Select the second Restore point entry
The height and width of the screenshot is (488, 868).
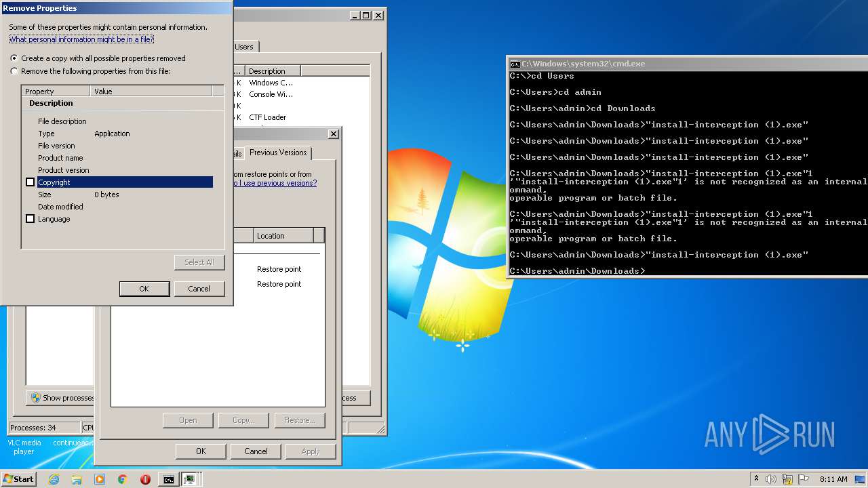coord(279,284)
